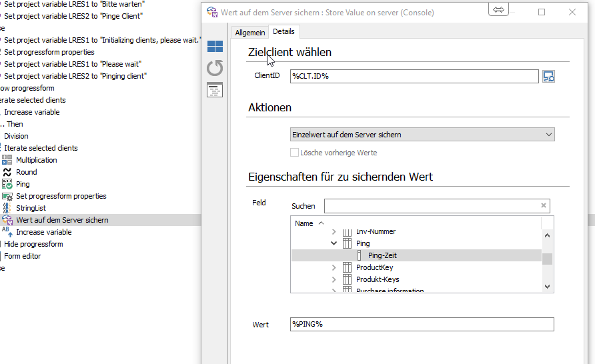Enable the Lösche vorherige Werte checkbox
This screenshot has width=595, height=364.
[x=295, y=153]
